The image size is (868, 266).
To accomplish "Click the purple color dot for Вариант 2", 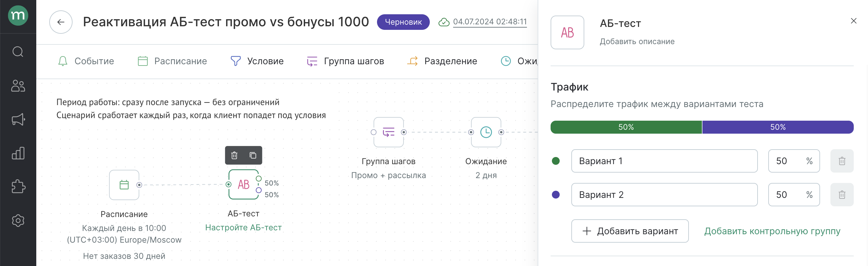I will [556, 195].
